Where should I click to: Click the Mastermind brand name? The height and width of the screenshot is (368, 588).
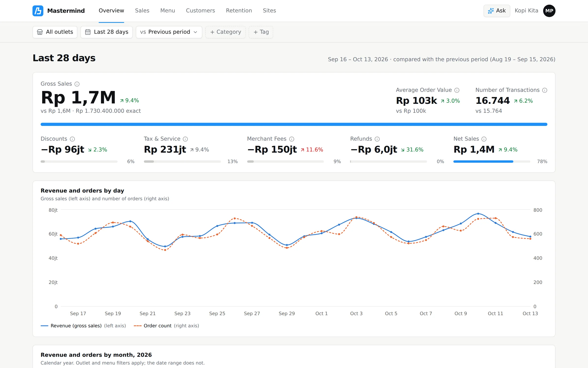[x=66, y=11]
